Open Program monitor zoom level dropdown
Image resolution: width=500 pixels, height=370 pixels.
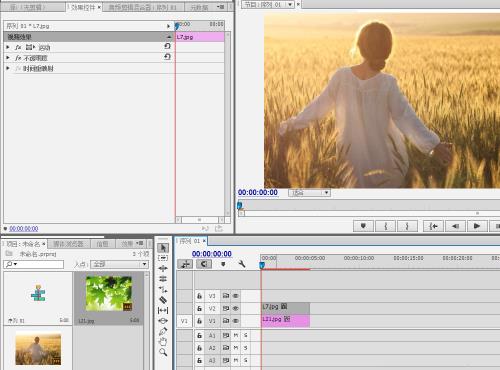[309, 193]
